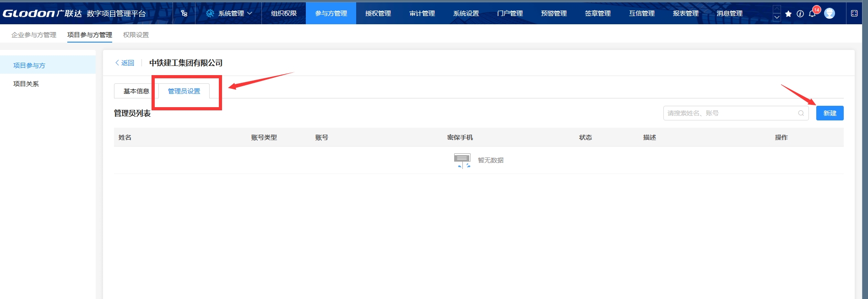Select the 参与方管理 menu

click(331, 13)
